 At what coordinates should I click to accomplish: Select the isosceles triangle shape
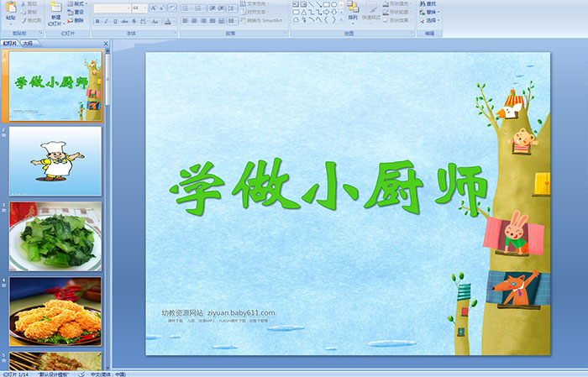pos(303,13)
